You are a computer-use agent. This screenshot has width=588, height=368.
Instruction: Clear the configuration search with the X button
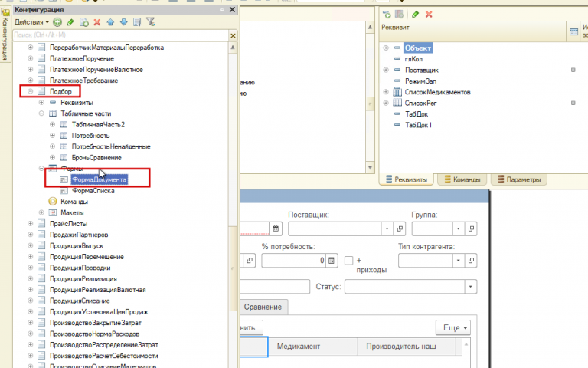[x=233, y=35]
